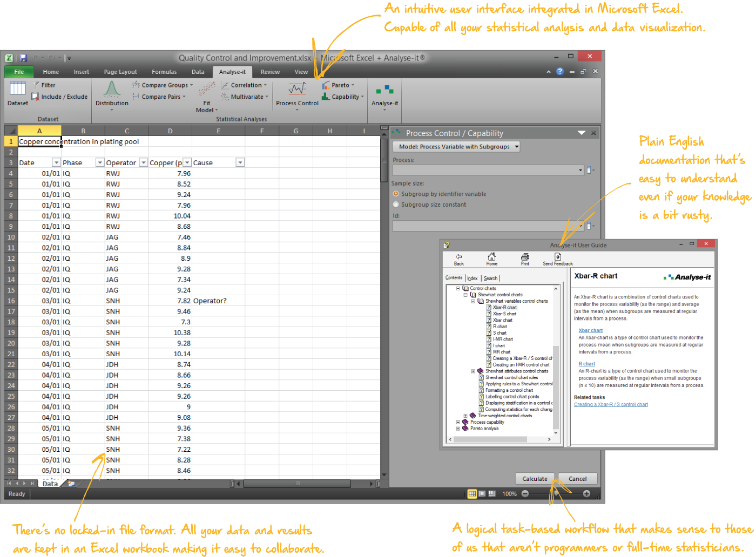Open Excel Help question mark icon
Image resolution: width=756 pixels, height=557 pixels.
click(x=560, y=71)
